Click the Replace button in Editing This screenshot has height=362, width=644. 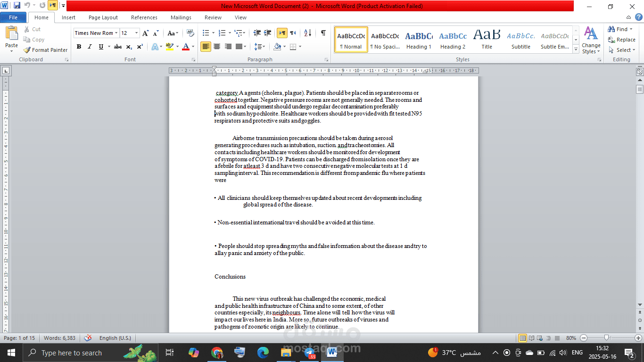[622, 40]
